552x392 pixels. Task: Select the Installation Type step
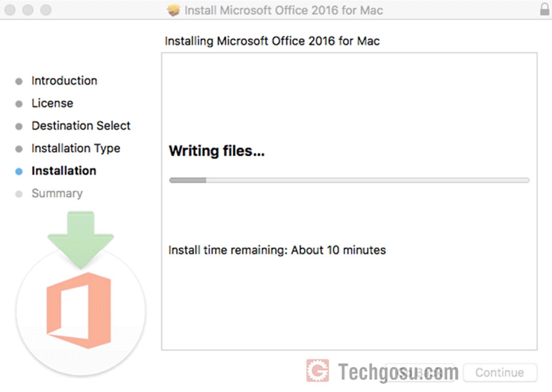(x=76, y=148)
